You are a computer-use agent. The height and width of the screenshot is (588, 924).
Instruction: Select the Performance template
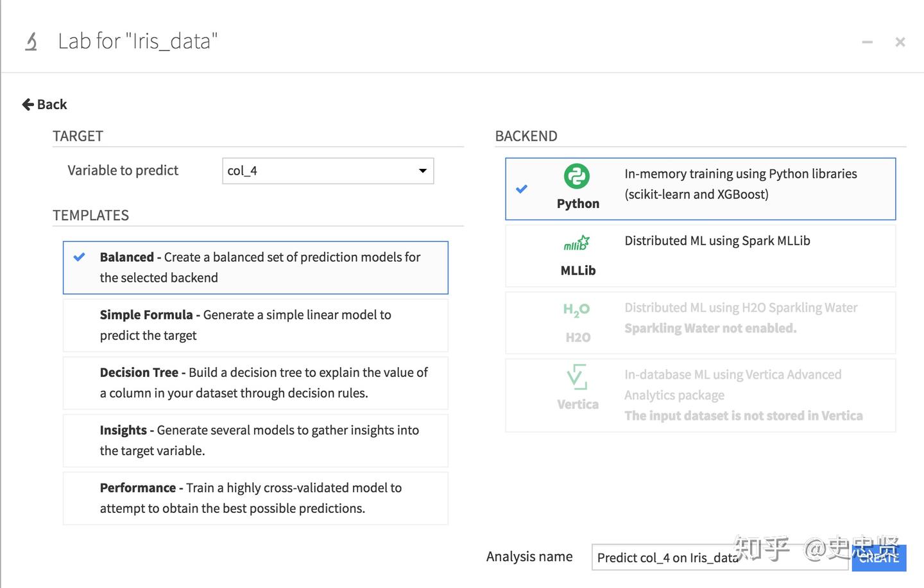(255, 498)
